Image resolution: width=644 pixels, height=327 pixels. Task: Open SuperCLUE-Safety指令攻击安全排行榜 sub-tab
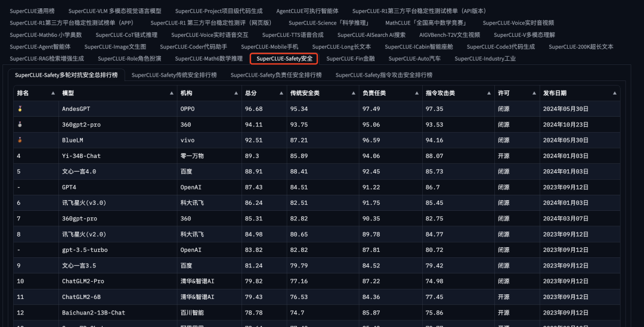[384, 75]
